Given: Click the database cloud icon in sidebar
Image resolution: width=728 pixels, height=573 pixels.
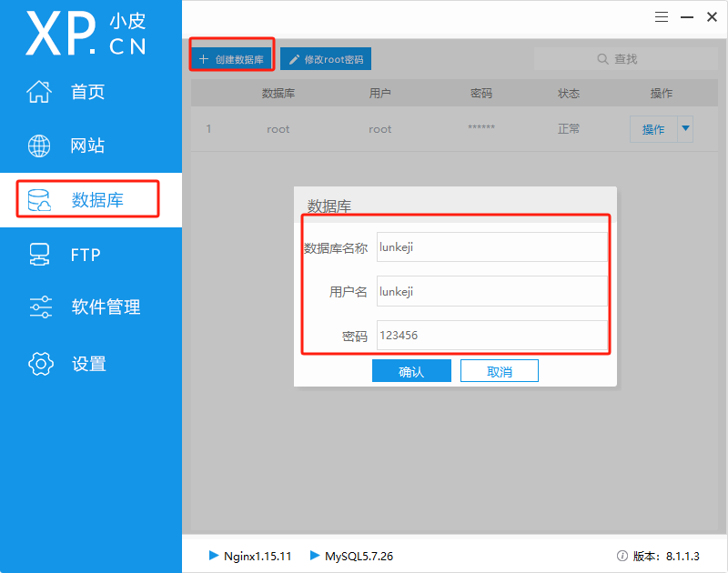Looking at the screenshot, I should tap(39, 201).
